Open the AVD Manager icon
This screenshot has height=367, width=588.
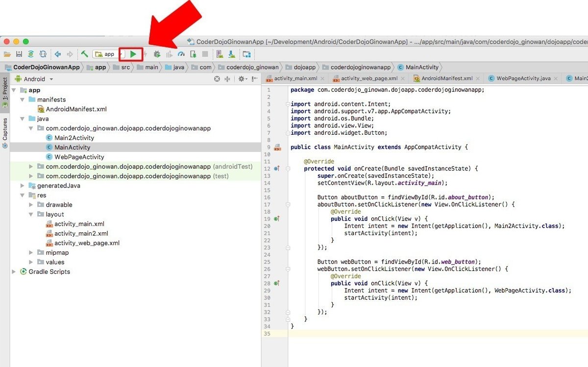coord(220,54)
